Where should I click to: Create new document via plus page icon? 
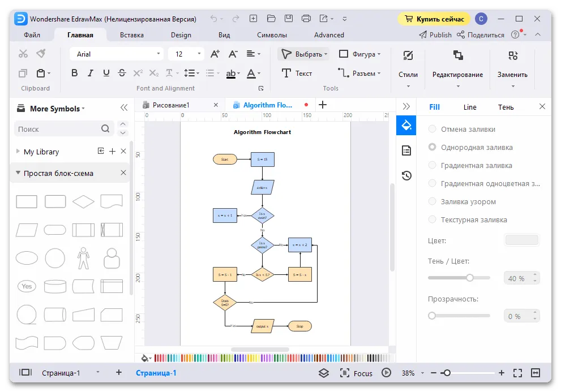tap(253, 19)
